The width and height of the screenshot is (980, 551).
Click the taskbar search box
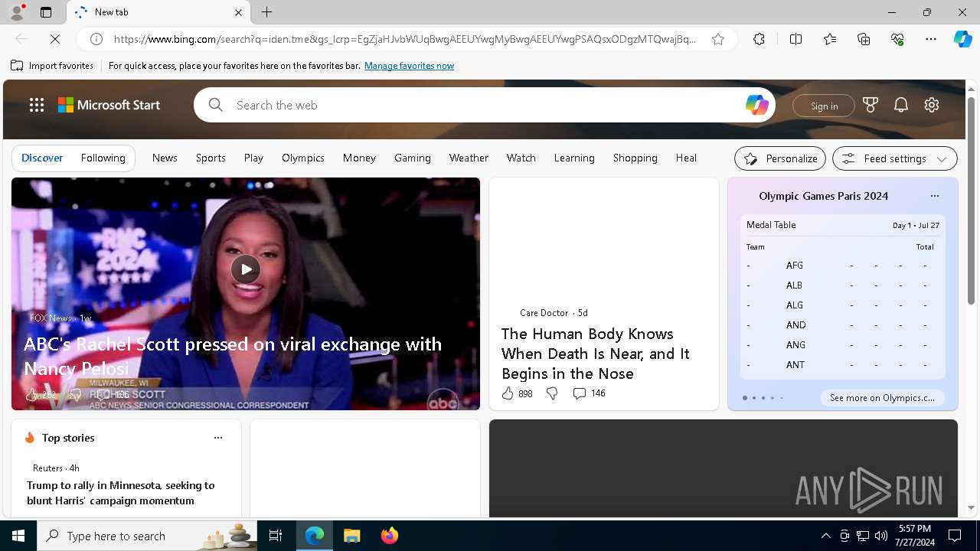[x=147, y=536]
